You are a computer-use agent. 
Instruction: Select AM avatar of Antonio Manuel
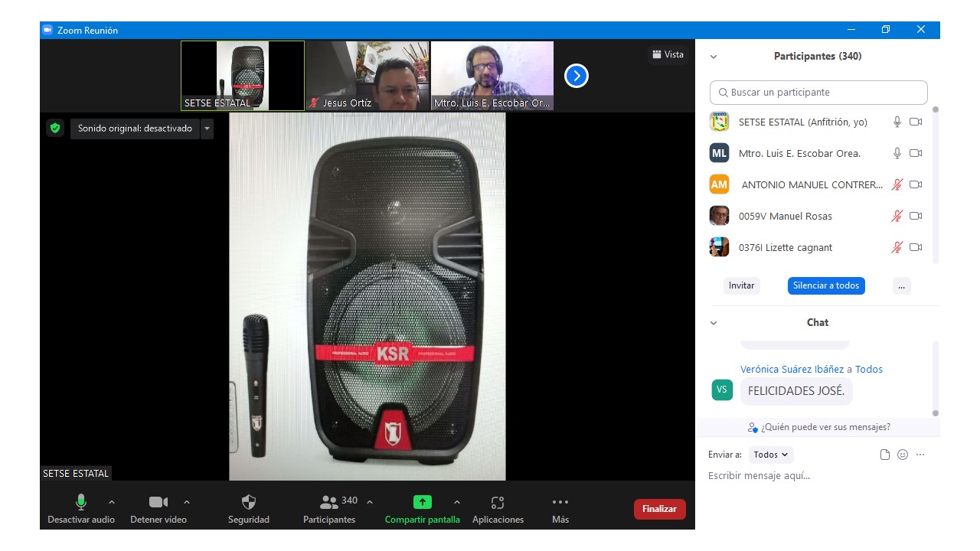click(719, 184)
